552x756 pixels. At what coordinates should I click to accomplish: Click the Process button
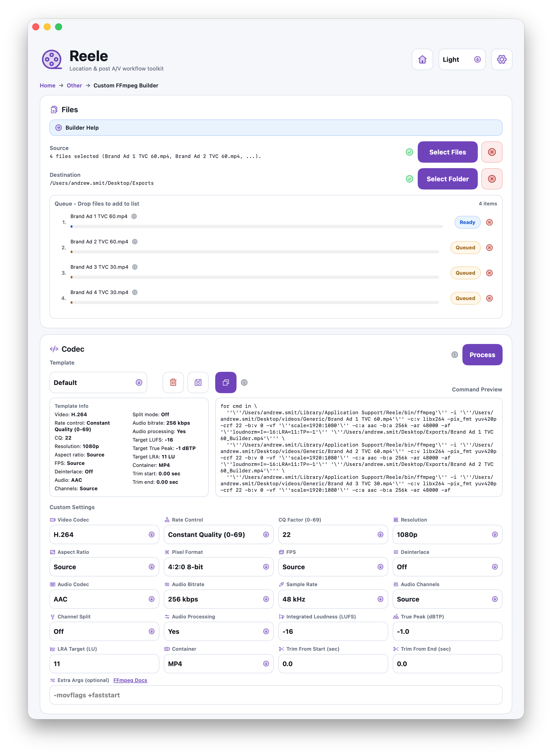click(482, 355)
